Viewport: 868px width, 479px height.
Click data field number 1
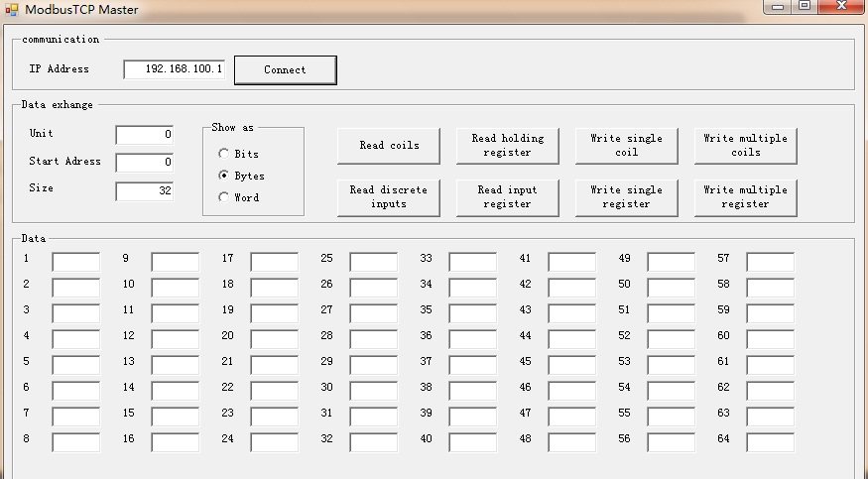click(x=76, y=262)
